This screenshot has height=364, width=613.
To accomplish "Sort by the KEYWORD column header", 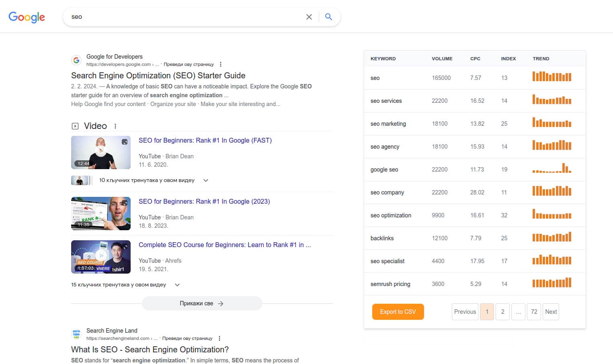I will pos(383,59).
